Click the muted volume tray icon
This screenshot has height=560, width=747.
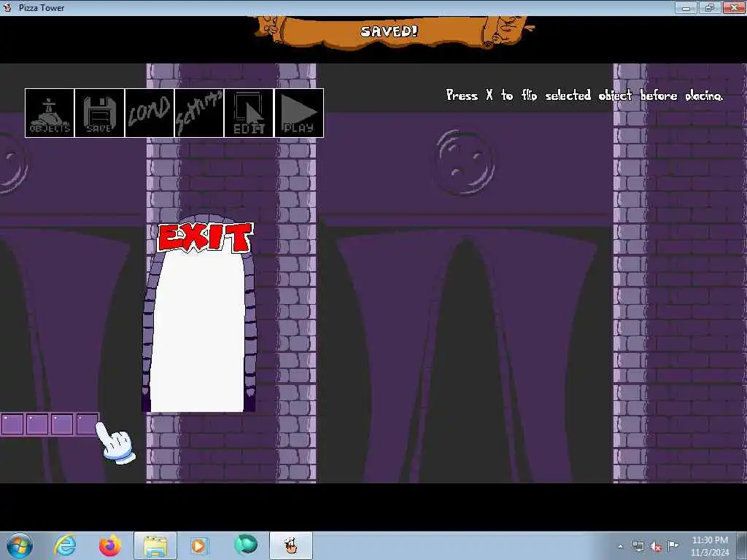tap(656, 547)
